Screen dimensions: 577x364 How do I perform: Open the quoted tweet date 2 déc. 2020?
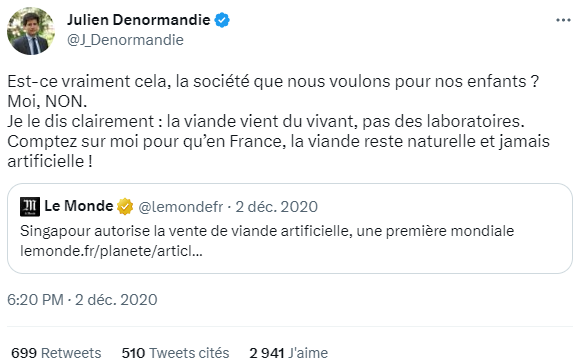[276, 207]
